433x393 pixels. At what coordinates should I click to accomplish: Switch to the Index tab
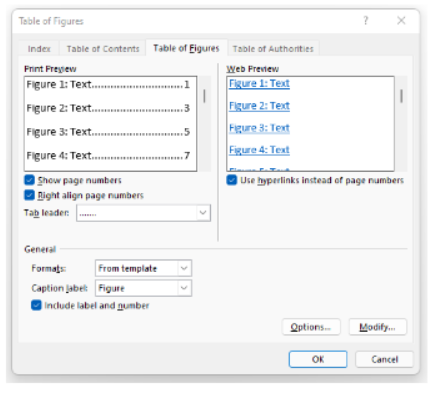coord(39,49)
